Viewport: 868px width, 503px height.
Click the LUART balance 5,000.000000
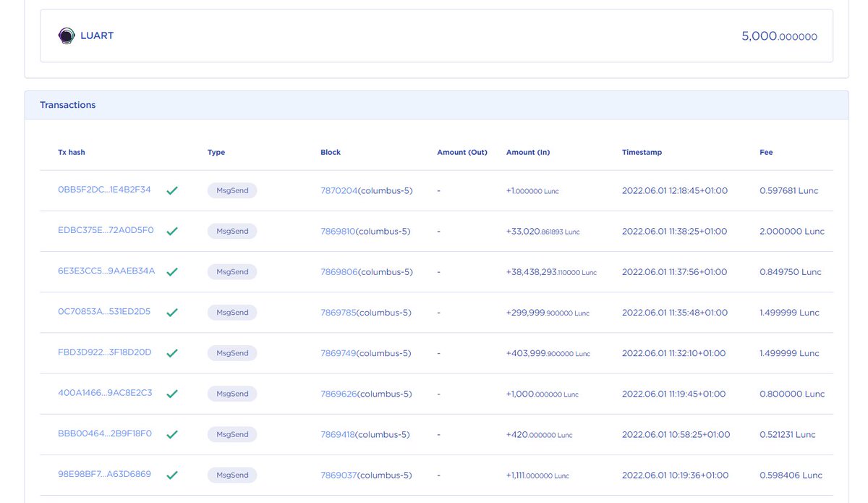[x=779, y=36]
